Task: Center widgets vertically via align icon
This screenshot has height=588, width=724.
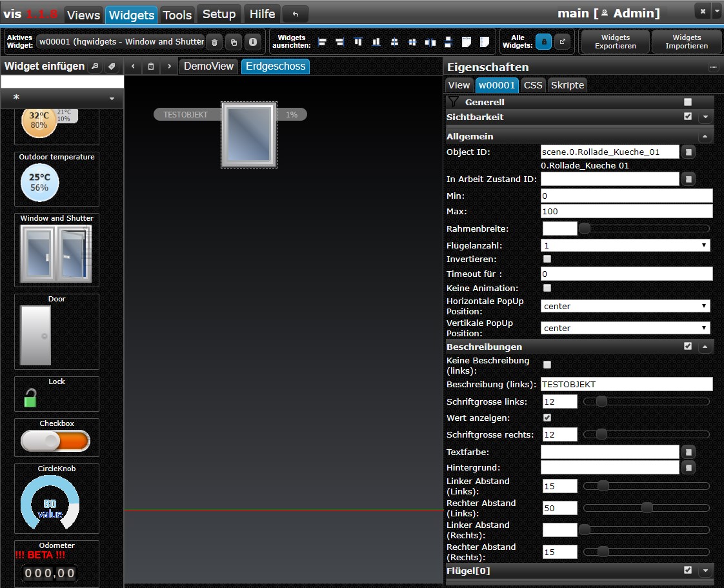Action: click(x=412, y=42)
